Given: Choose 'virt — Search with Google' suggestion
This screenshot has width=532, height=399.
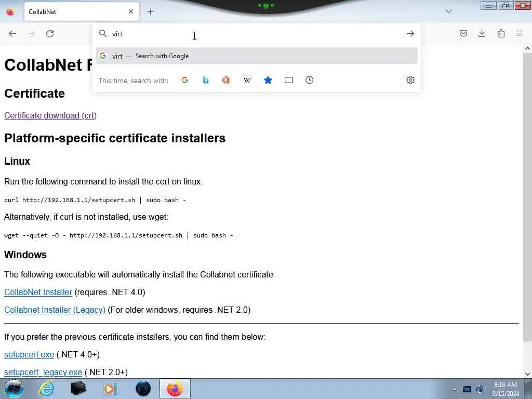Looking at the screenshot, I should coord(256,56).
